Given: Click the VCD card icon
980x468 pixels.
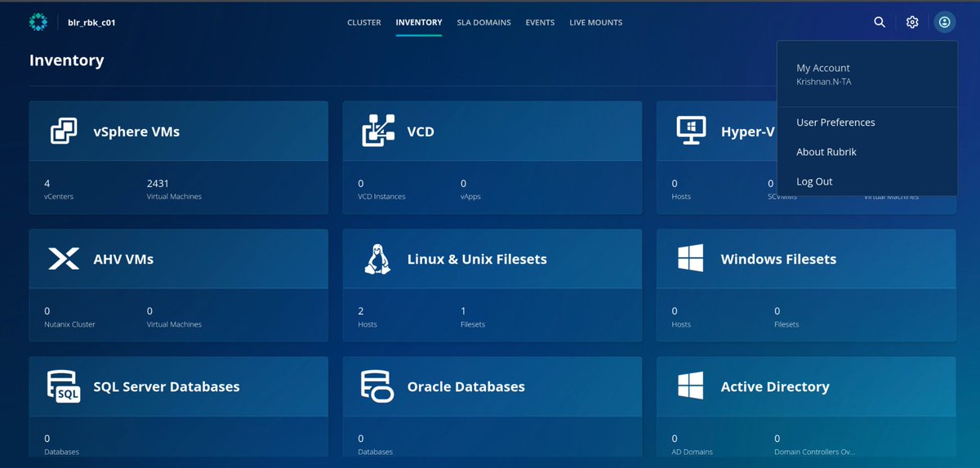Looking at the screenshot, I should coord(378,131).
